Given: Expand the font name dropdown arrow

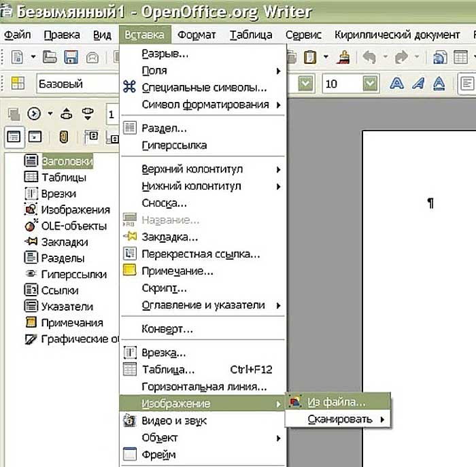Looking at the screenshot, I should pos(305,83).
